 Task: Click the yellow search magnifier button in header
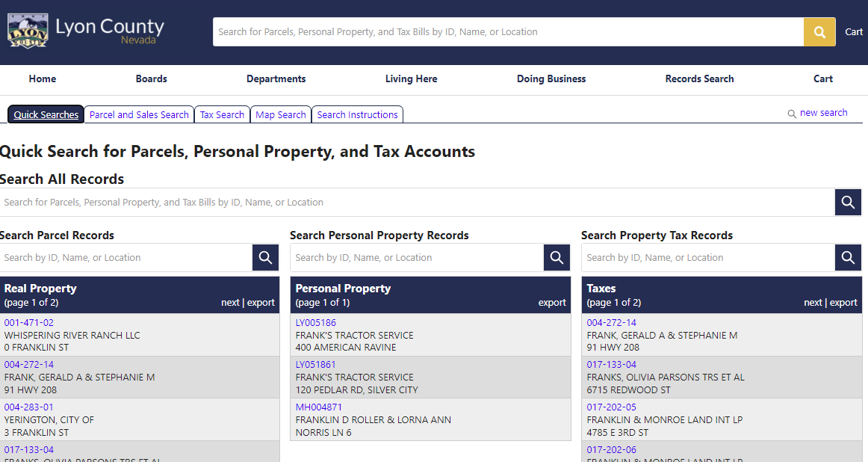(x=819, y=32)
